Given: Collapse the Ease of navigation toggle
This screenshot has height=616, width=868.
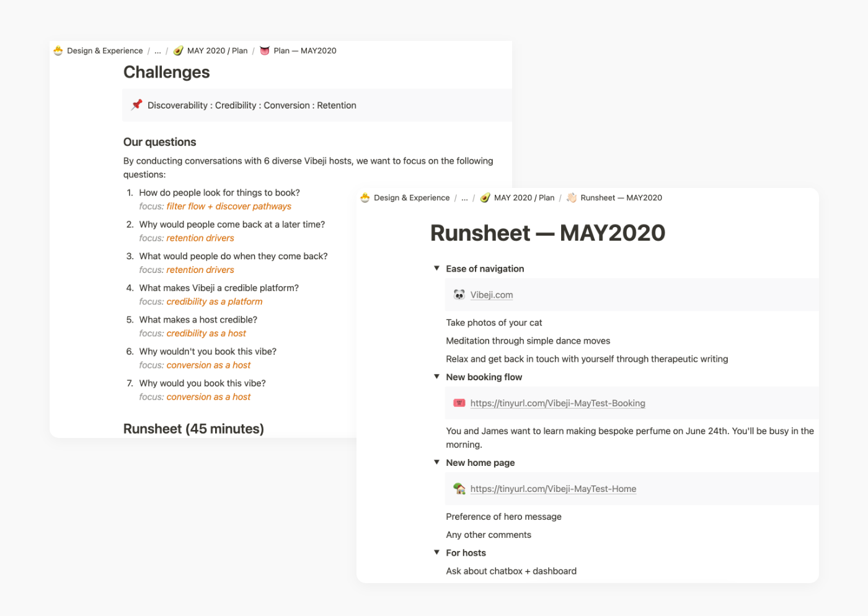Looking at the screenshot, I should pos(436,269).
